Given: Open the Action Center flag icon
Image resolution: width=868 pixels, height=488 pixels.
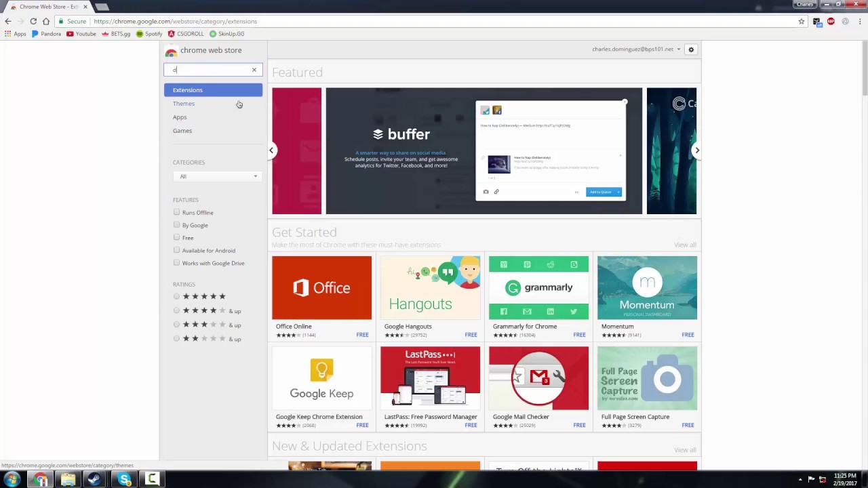Looking at the screenshot, I should (x=811, y=480).
